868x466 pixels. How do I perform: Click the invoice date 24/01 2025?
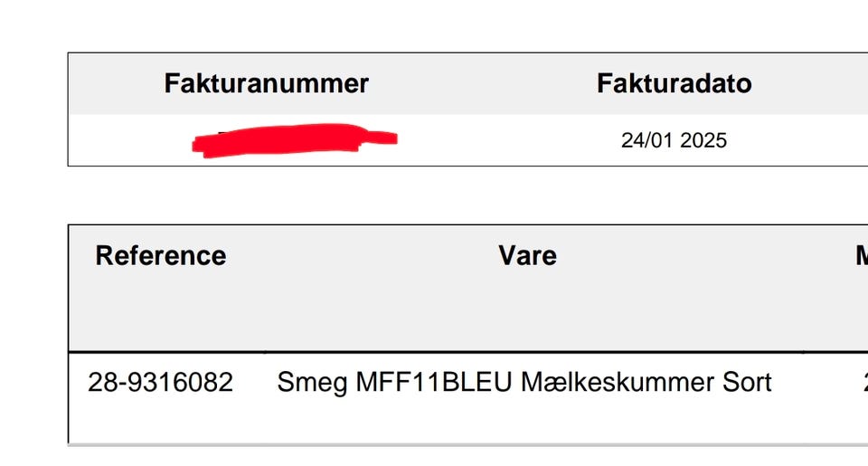click(674, 141)
